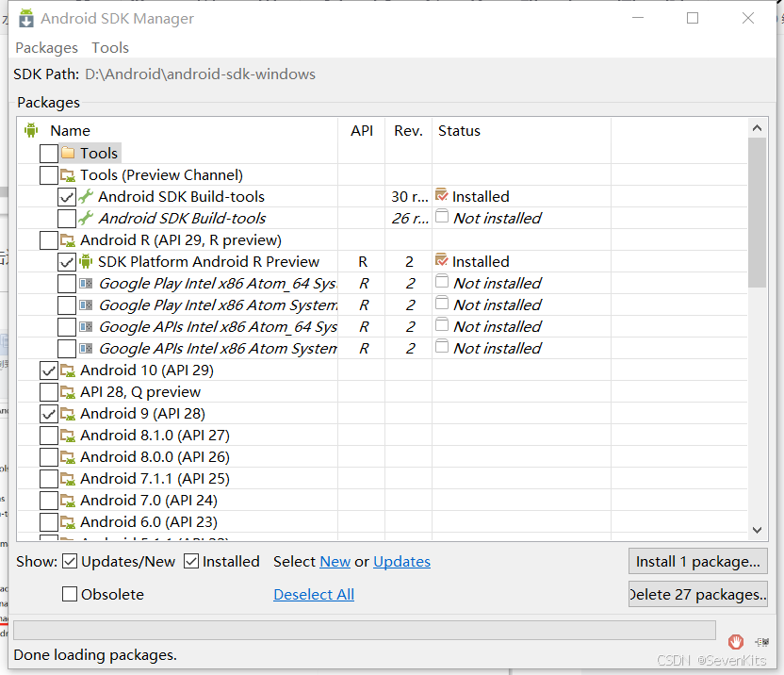Click the Delete 27 packages button
This screenshot has width=784, height=675.
[698, 594]
